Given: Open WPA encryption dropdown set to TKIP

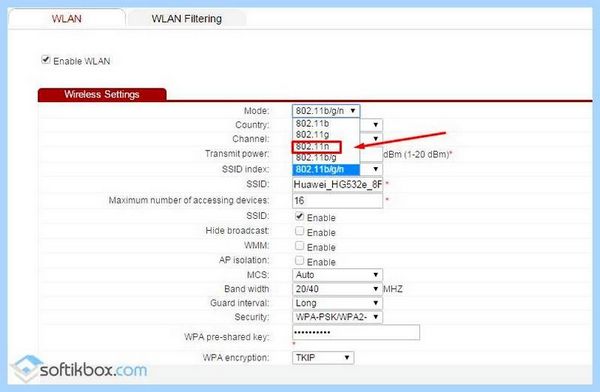Looking at the screenshot, I should 323,358.
